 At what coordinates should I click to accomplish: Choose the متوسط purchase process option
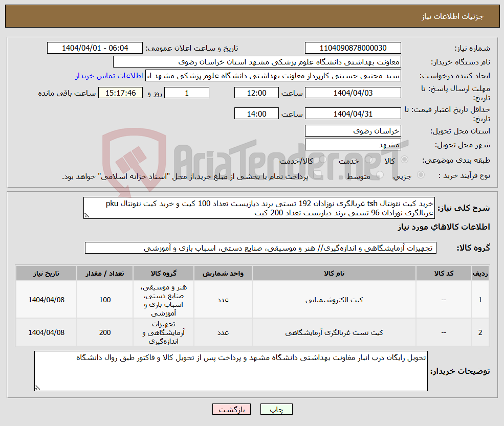(x=380, y=175)
